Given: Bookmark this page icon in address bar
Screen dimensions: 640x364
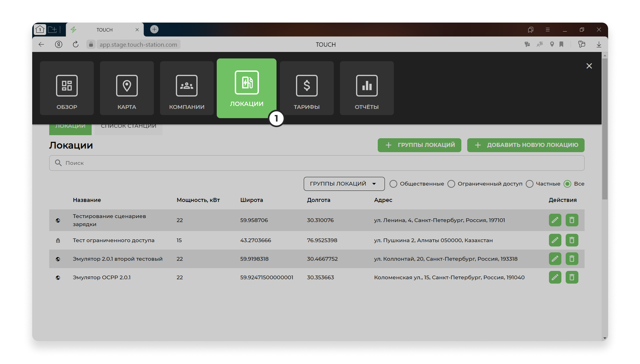Looking at the screenshot, I should click(x=561, y=45).
